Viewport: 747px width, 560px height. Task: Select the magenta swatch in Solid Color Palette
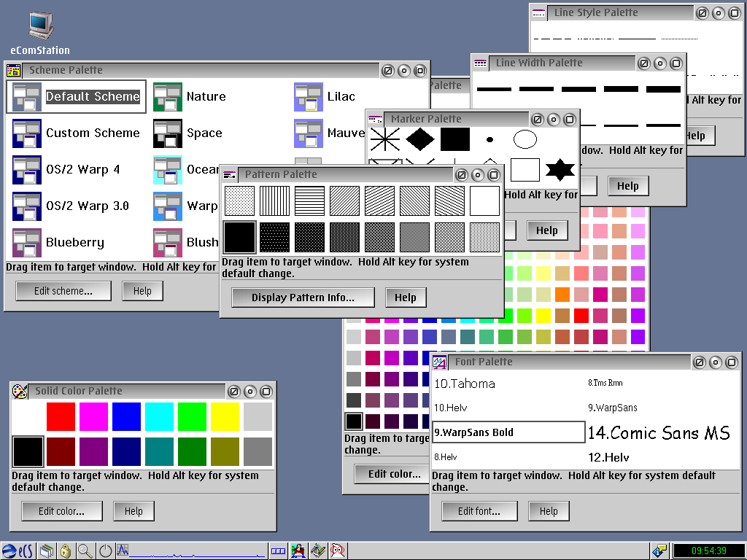[x=93, y=416]
